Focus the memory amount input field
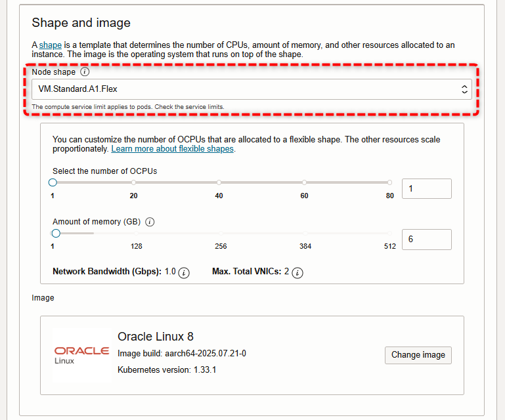Viewport: 505px width, 420px height. (x=427, y=240)
